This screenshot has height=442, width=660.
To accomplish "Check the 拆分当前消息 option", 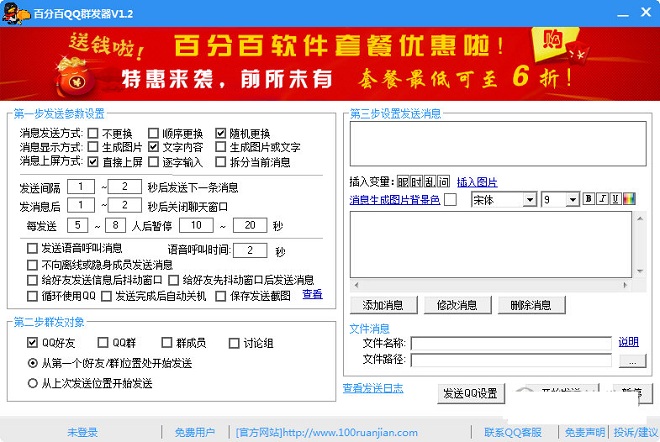I will (221, 162).
